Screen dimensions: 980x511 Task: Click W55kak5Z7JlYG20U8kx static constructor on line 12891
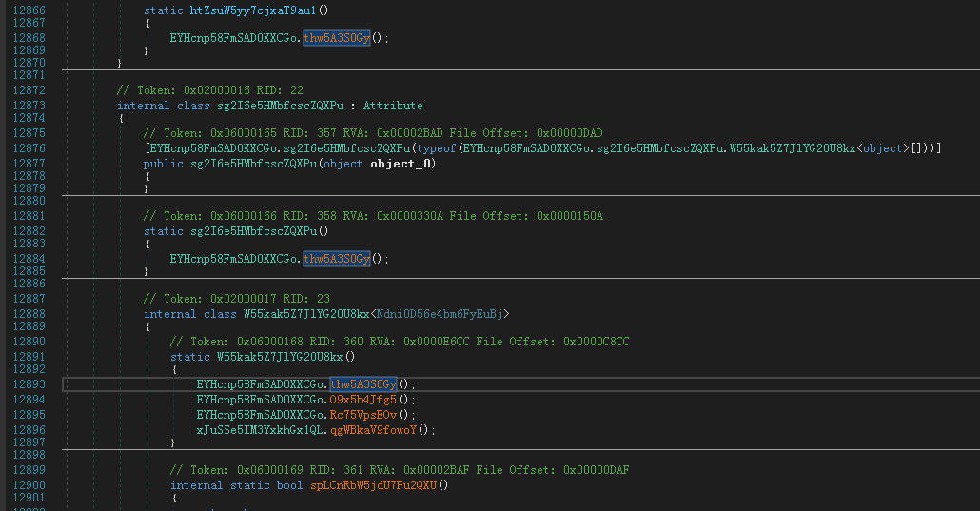(x=280, y=357)
